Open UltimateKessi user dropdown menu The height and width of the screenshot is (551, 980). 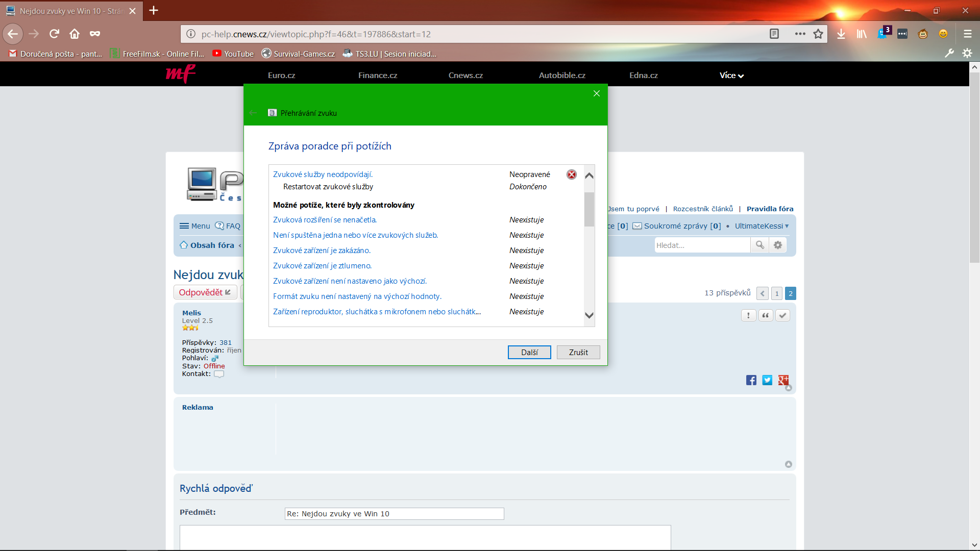coord(762,226)
